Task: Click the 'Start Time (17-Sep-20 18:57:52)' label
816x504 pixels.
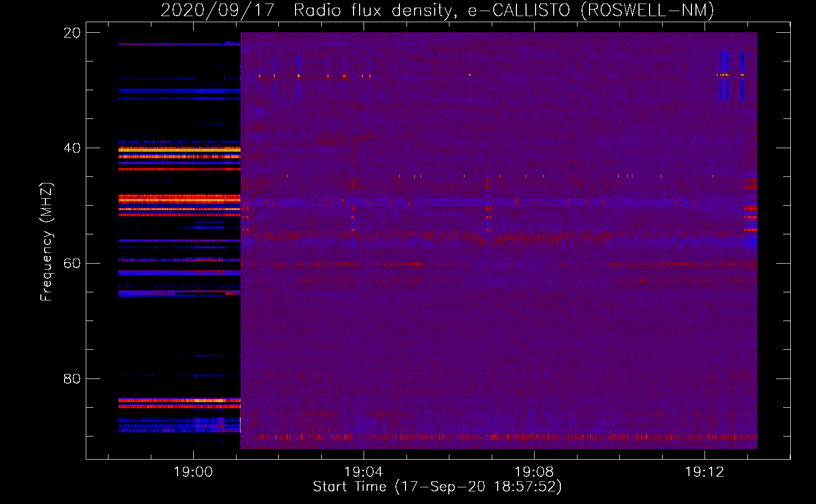Action: point(437,487)
